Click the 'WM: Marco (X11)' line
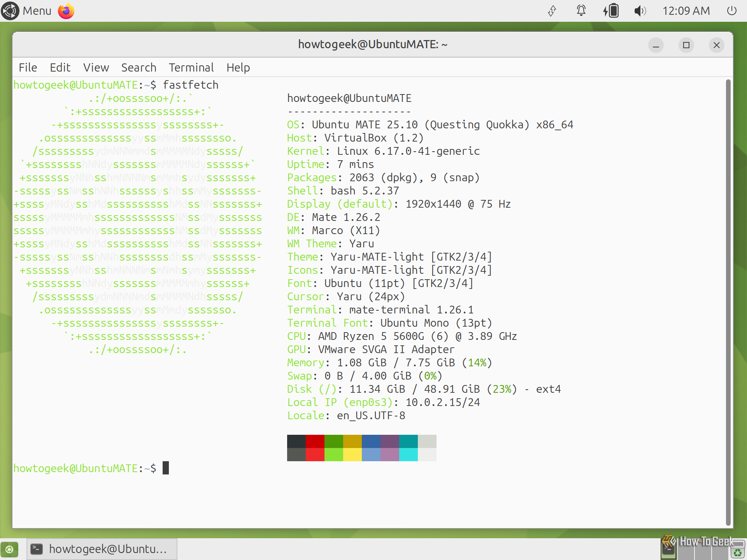This screenshot has height=560, width=747. coord(334,230)
